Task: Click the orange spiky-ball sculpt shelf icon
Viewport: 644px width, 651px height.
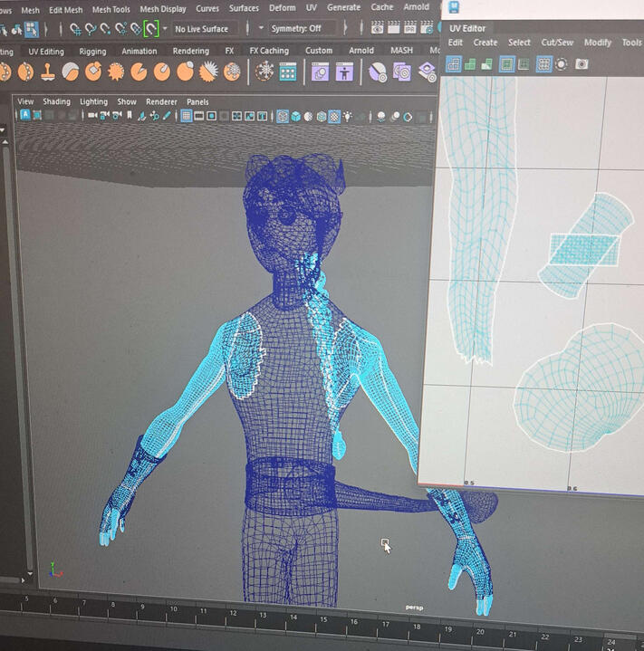Action: 116,72
